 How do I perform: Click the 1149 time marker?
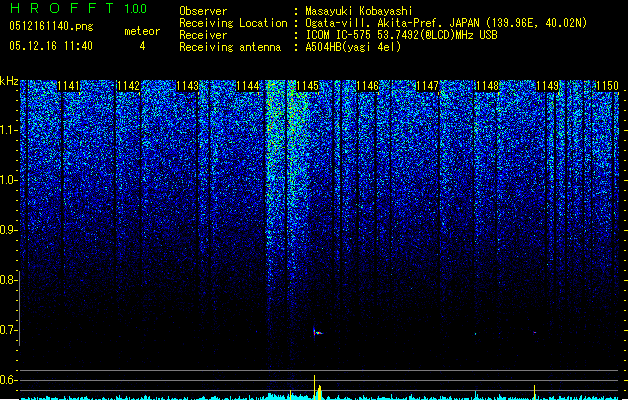(x=548, y=86)
